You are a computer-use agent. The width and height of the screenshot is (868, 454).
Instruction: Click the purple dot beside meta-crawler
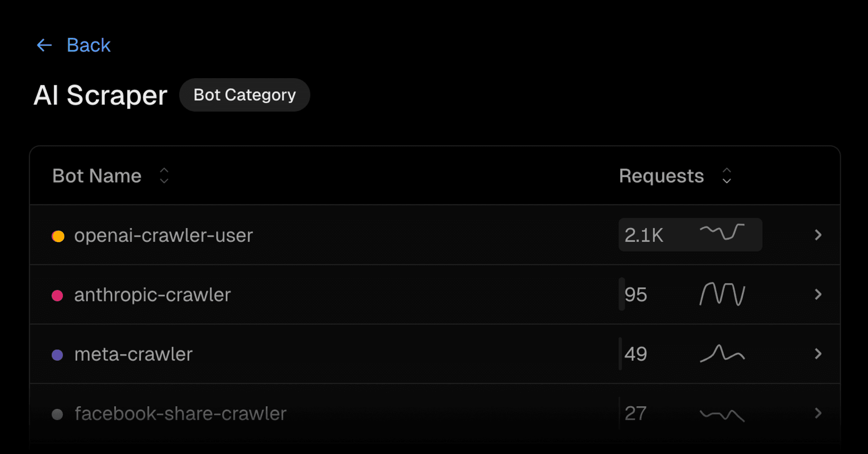tap(57, 355)
